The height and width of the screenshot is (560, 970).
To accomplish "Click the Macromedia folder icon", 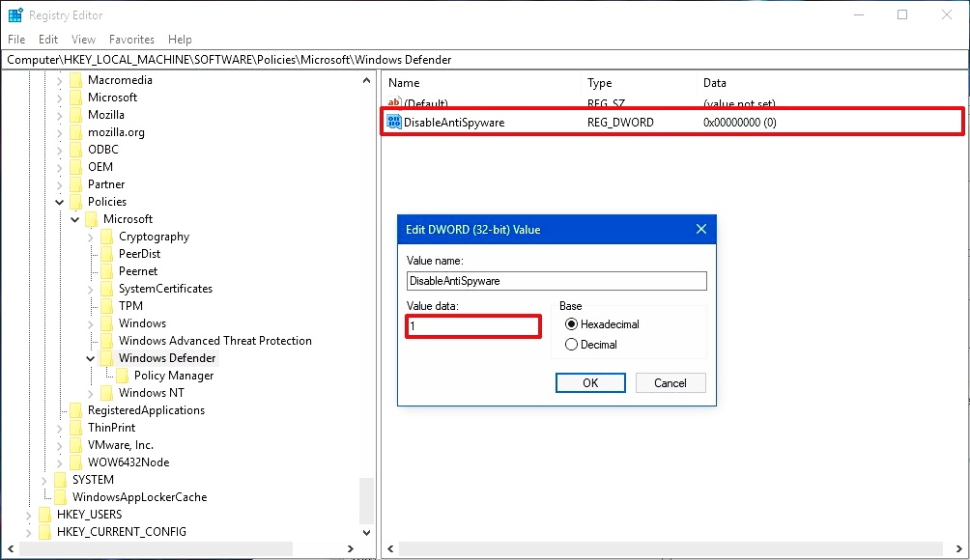I will point(76,80).
